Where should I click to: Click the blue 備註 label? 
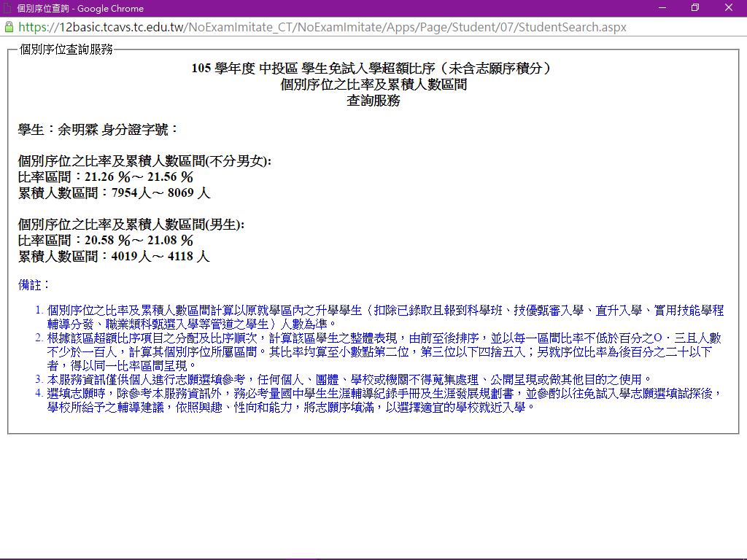(34, 284)
